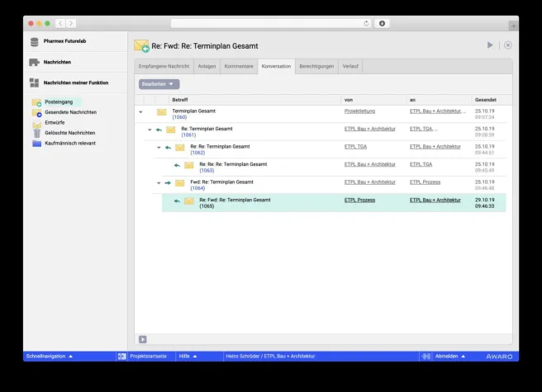Click the Pharmex Futurelab database icon
Viewport: 542px width, 392px height.
[x=34, y=42]
